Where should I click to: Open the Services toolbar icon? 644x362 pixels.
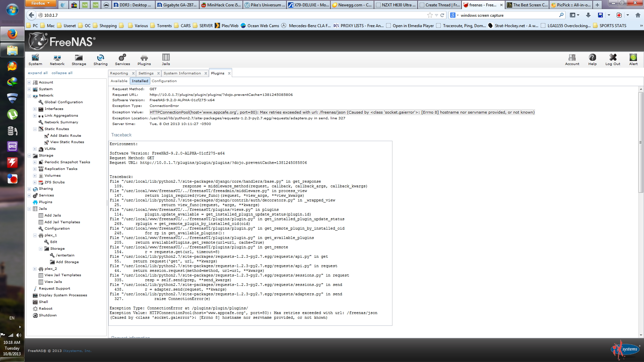point(122,60)
